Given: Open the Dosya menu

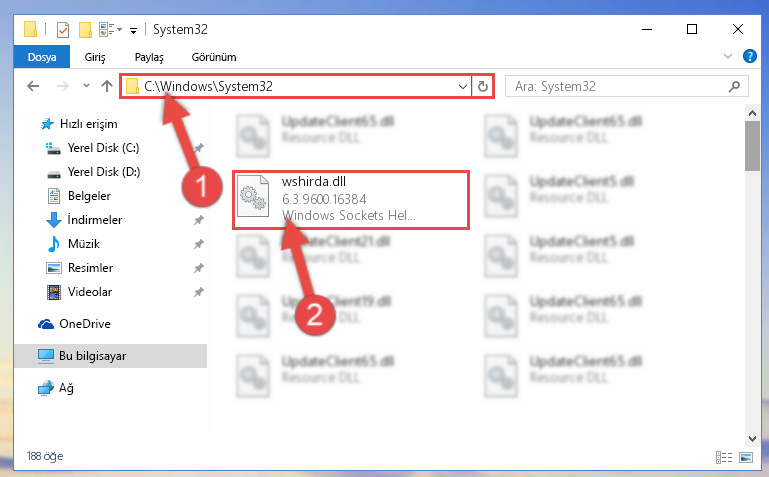Looking at the screenshot, I should pos(42,57).
